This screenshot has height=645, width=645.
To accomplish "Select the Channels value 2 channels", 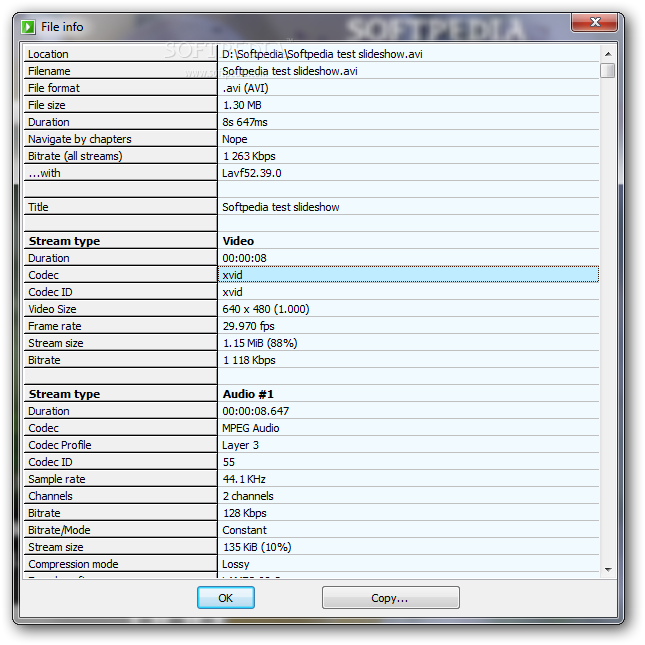I will point(248,496).
